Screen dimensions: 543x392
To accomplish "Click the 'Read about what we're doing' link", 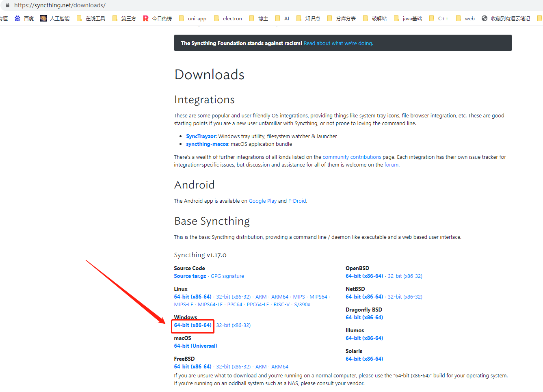I will (x=338, y=43).
